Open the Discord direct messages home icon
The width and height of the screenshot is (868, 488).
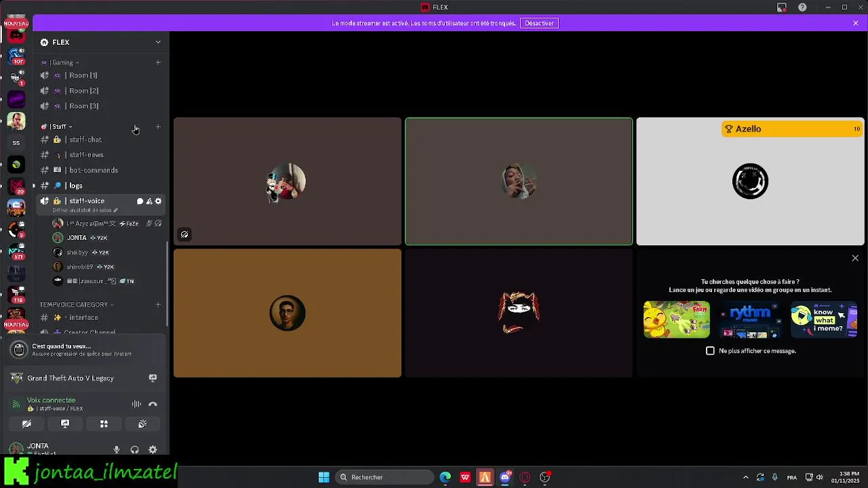[16, 35]
